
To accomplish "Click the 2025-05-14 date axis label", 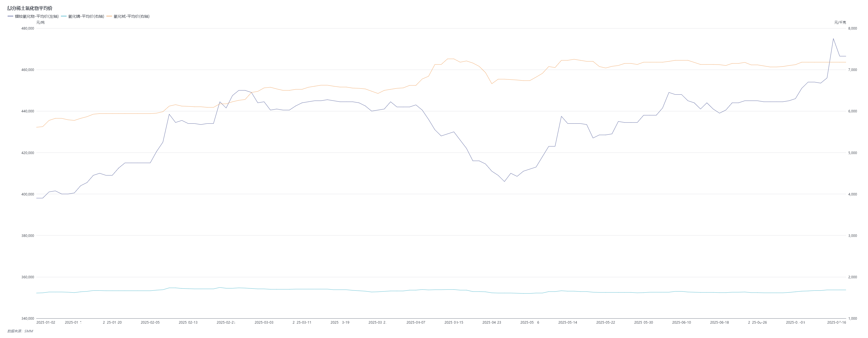I will click(567, 323).
